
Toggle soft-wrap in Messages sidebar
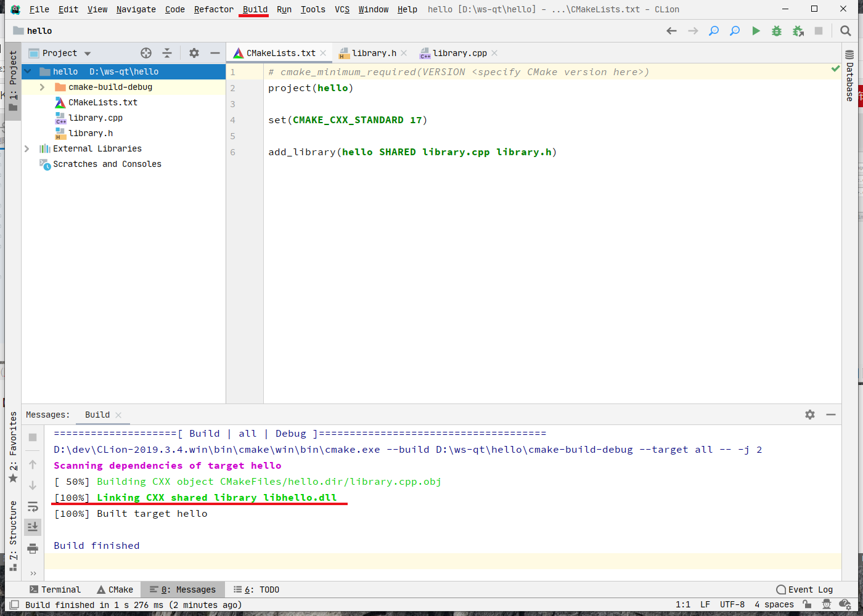pyautogui.click(x=33, y=506)
